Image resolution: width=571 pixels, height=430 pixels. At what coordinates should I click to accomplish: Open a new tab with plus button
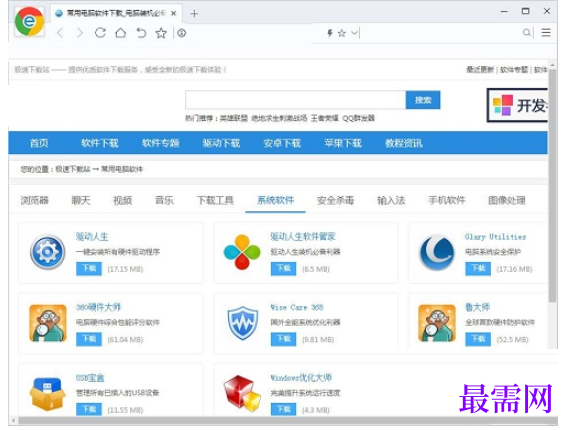[x=194, y=14]
